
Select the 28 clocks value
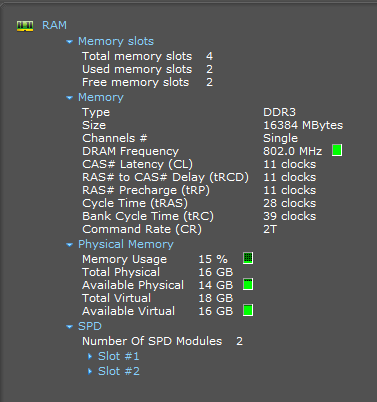point(289,203)
